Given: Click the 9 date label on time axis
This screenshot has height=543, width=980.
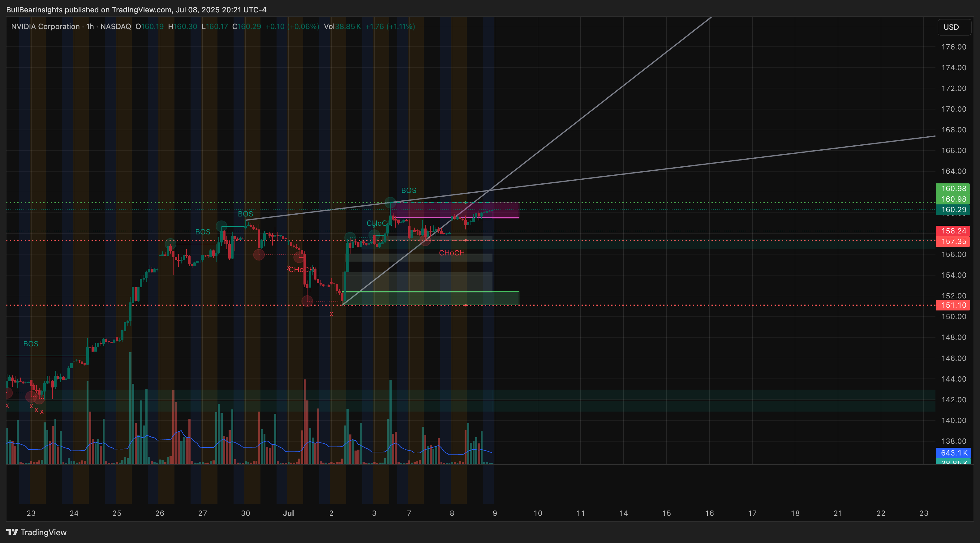Looking at the screenshot, I should coord(495,513).
